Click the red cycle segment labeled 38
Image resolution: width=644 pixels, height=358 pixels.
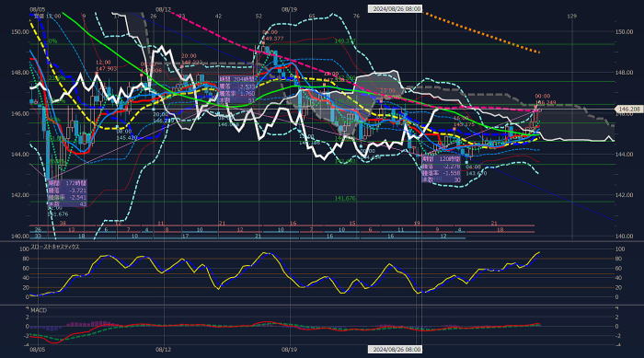click(x=63, y=224)
